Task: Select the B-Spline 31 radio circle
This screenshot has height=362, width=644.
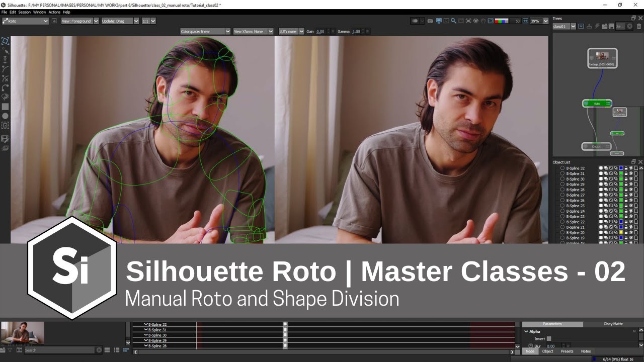Action: click(562, 173)
